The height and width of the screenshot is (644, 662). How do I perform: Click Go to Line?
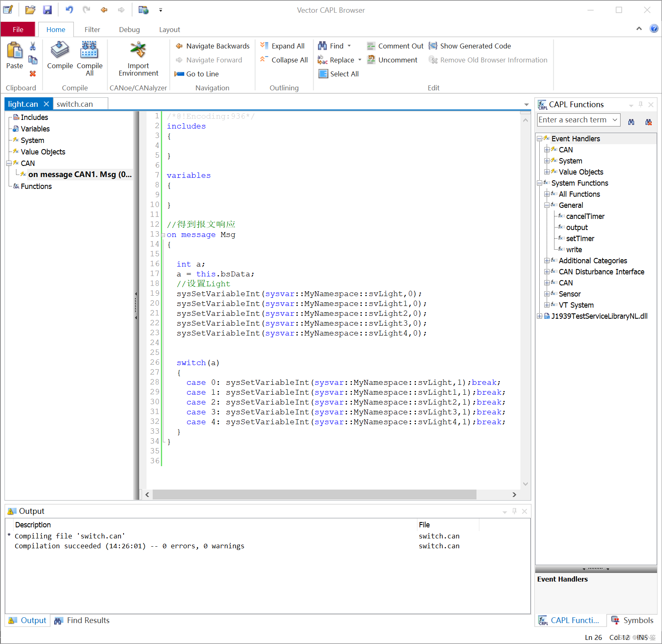pyautogui.click(x=197, y=74)
